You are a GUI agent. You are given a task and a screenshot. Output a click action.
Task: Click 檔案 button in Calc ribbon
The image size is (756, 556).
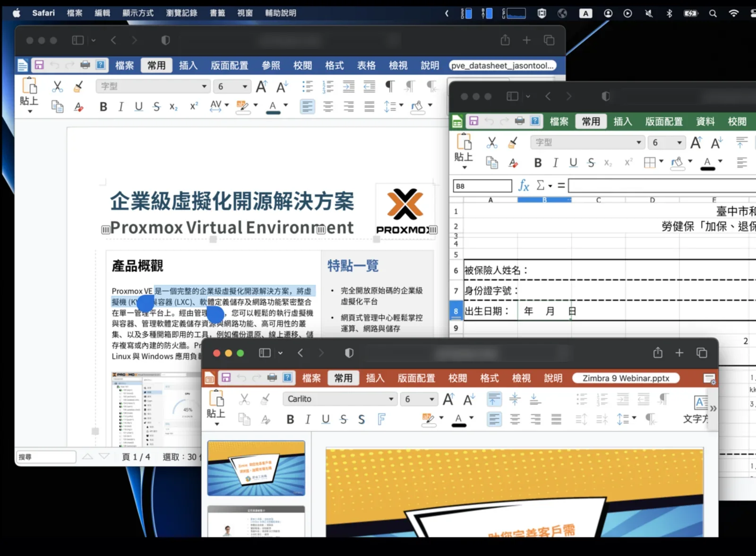[x=559, y=122]
